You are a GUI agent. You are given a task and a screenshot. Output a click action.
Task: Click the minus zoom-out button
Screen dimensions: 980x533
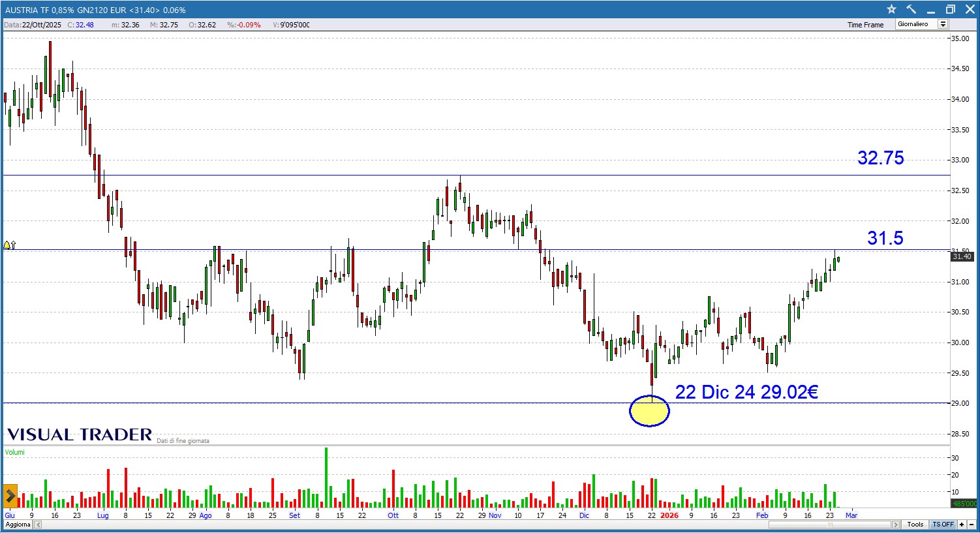coord(971,525)
